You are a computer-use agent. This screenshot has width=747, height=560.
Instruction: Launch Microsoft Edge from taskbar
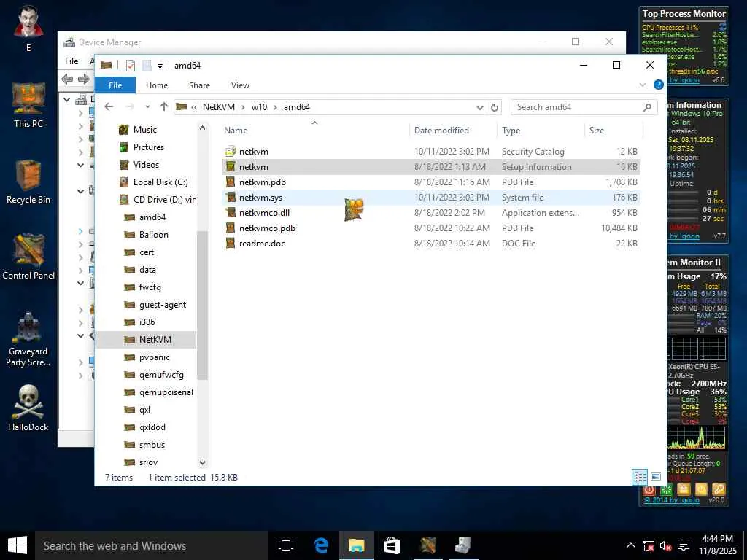click(321, 545)
